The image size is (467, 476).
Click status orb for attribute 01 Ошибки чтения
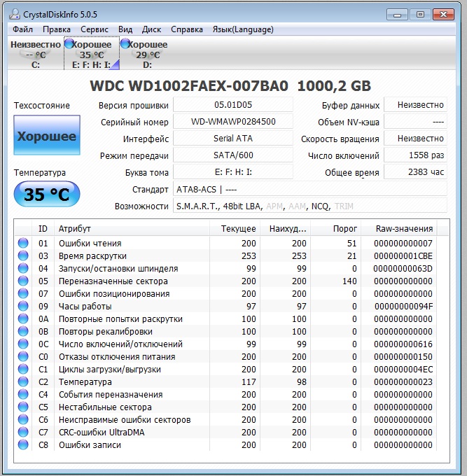coord(23,244)
